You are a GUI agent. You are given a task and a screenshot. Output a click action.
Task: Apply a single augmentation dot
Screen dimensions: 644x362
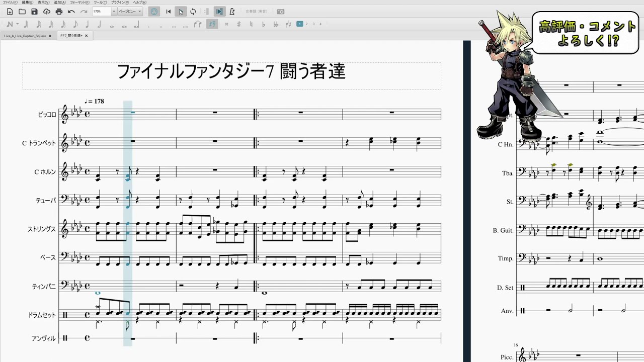click(x=149, y=26)
